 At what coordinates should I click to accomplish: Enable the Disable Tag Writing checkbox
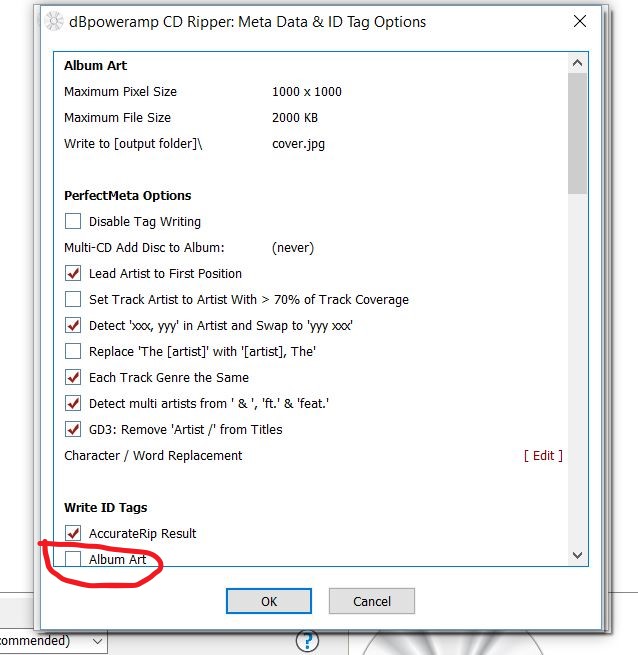73,222
